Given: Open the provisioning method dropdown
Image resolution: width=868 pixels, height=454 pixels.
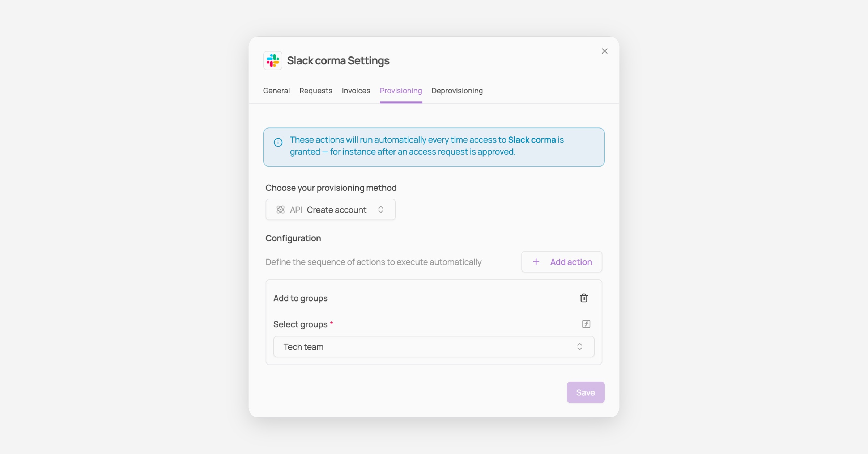Looking at the screenshot, I should (331, 210).
